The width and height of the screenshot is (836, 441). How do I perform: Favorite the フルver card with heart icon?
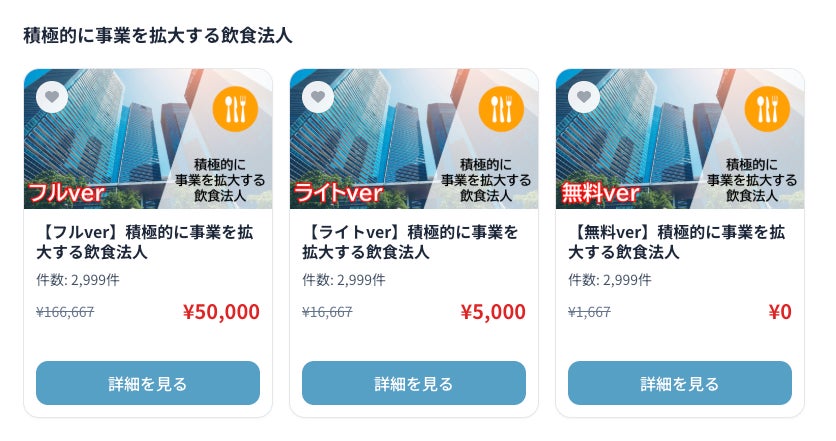52,97
